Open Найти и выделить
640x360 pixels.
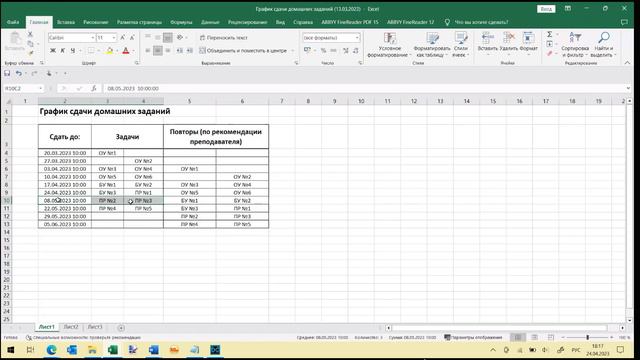(x=603, y=44)
